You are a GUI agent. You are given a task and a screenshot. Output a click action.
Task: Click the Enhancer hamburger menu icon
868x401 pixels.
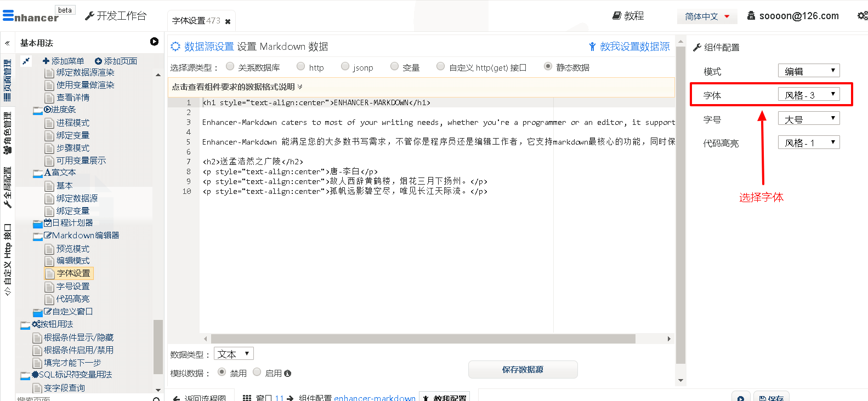tap(8, 16)
